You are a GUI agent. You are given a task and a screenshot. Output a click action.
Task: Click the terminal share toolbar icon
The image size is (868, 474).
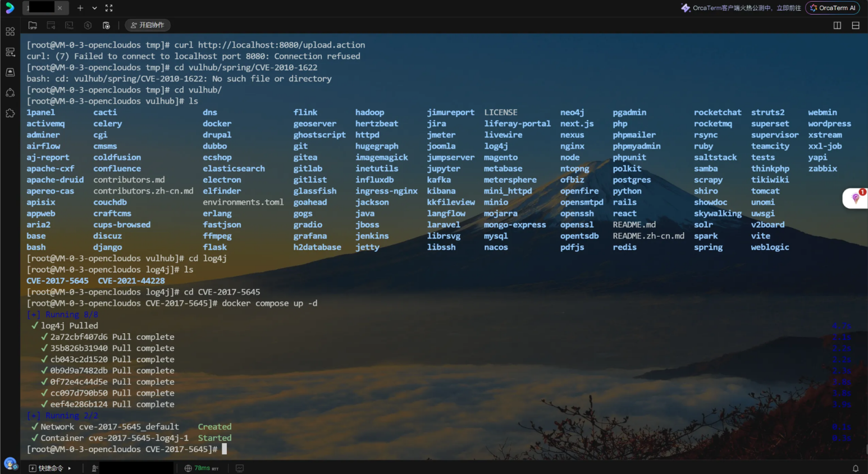51,25
